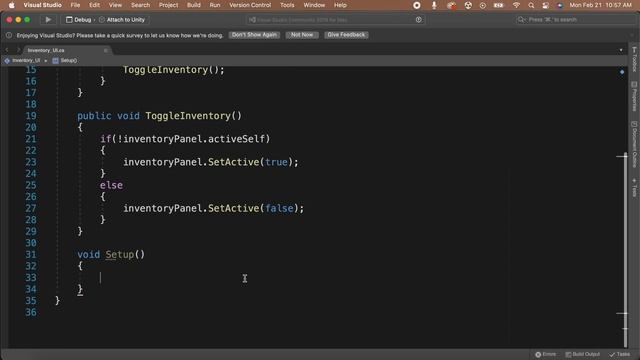Show the Errors pad in status bar

[546, 354]
